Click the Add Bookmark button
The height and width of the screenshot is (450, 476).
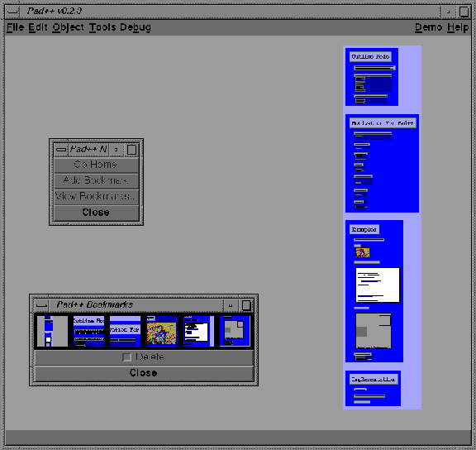click(96, 180)
